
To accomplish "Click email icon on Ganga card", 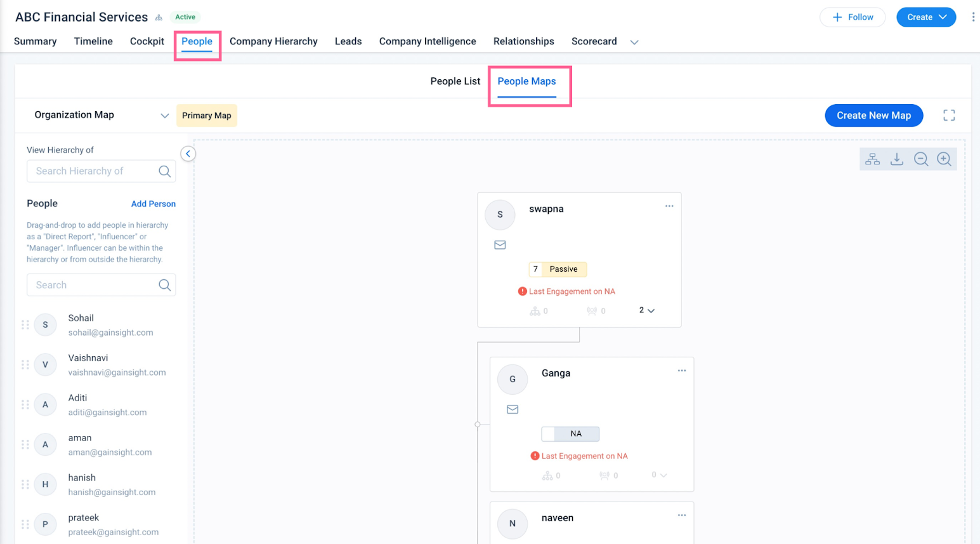I will 513,409.
